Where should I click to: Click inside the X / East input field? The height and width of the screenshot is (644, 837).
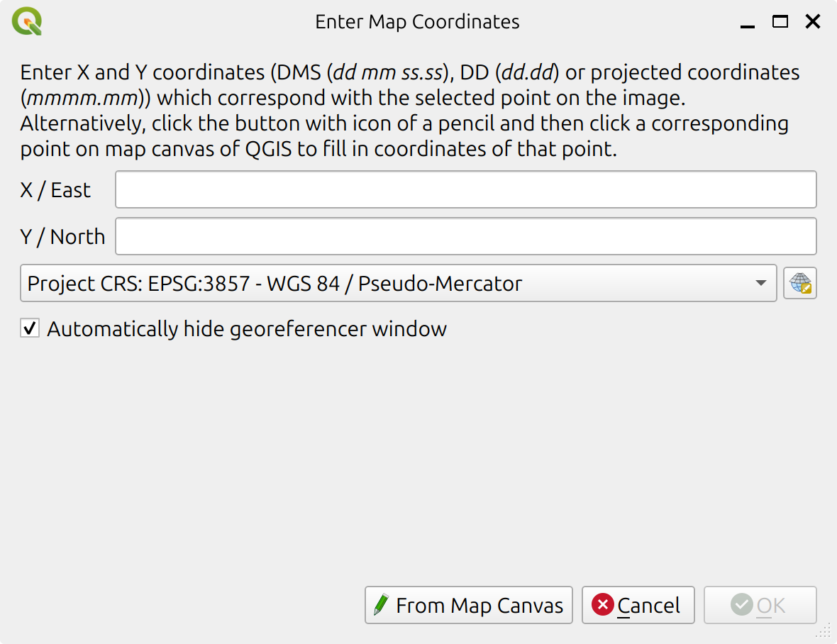click(465, 189)
